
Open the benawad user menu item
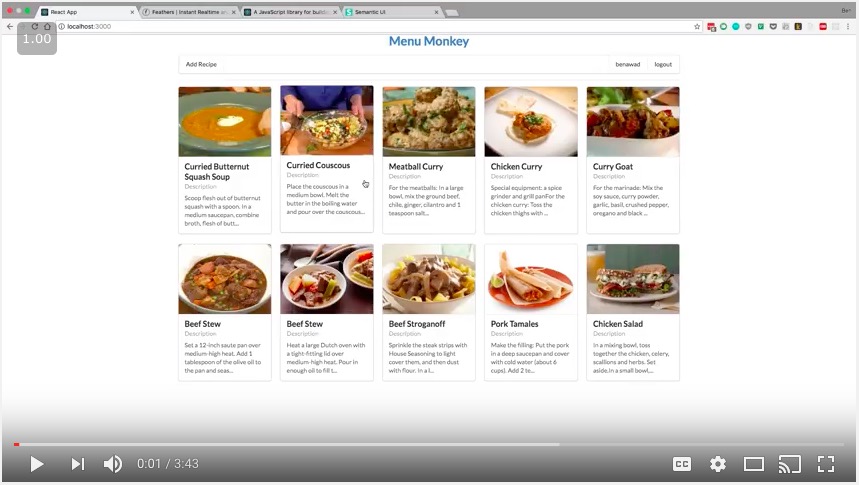(x=628, y=64)
